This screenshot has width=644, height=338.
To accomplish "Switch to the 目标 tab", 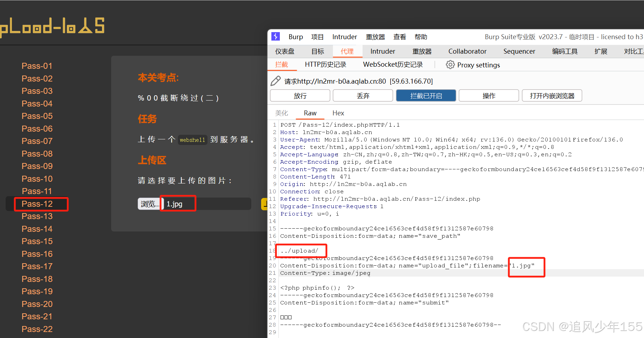I will (318, 51).
